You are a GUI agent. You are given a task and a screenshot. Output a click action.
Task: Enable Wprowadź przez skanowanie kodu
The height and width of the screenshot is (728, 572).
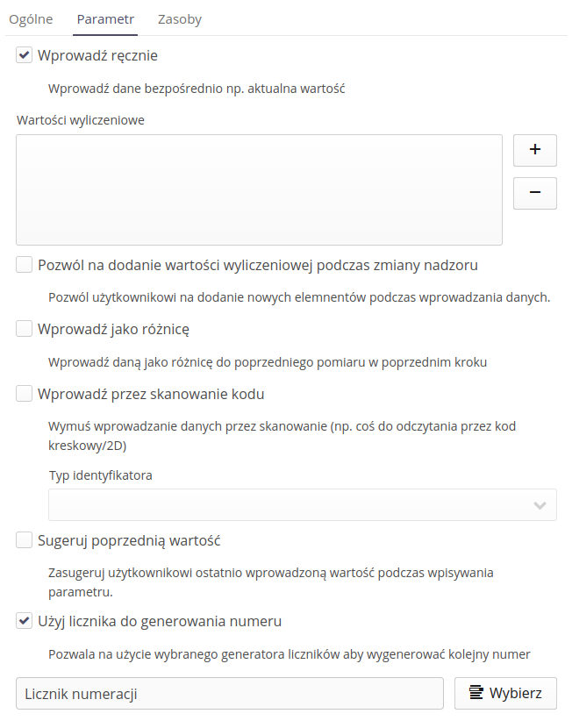25,394
